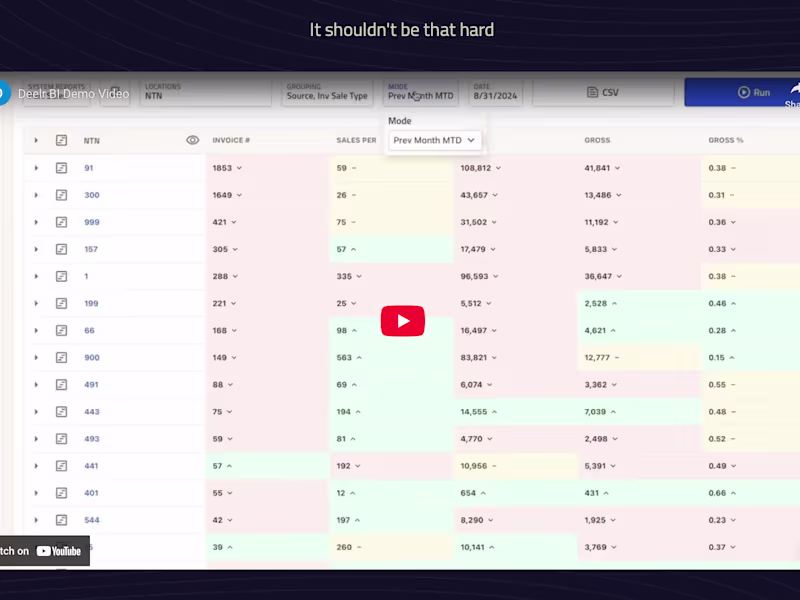The image size is (800, 600).
Task: Click the report icon for row 544
Action: click(x=61, y=519)
